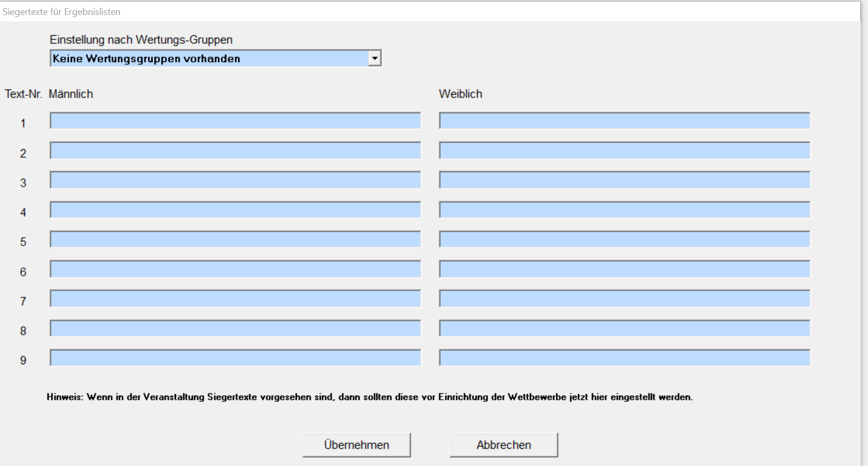Select Männlich input in row 7
The height and width of the screenshot is (466, 868).
coord(235,299)
